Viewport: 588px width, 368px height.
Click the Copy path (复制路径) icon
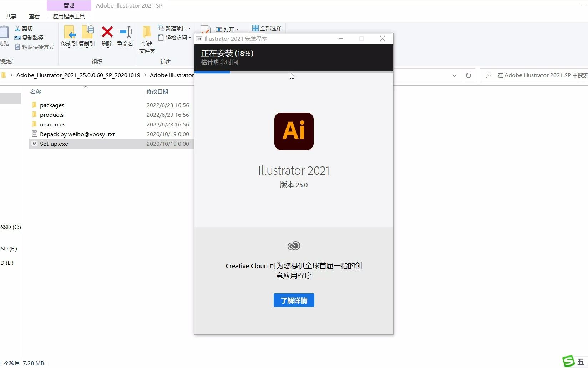[29, 38]
